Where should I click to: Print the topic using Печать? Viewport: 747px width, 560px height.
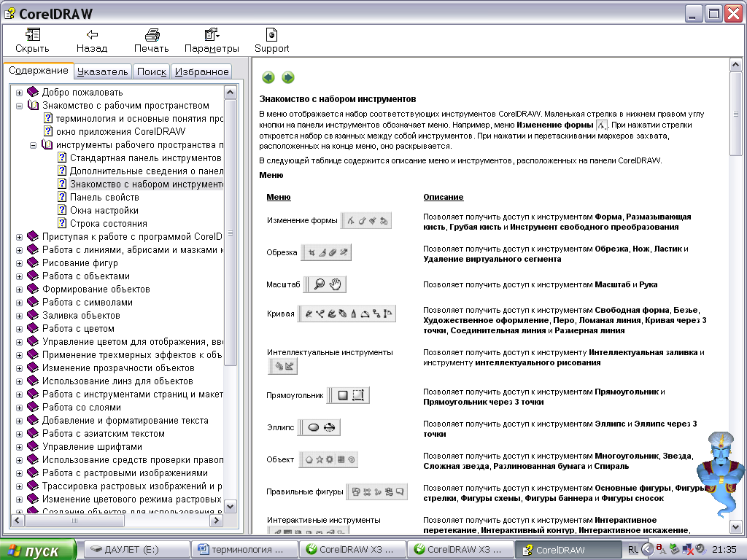coord(152,41)
